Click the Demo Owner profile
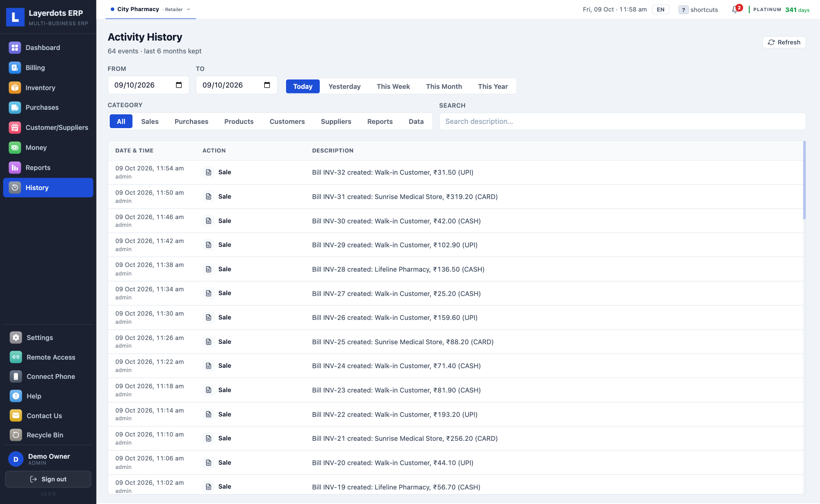The image size is (820, 504). coord(48,459)
